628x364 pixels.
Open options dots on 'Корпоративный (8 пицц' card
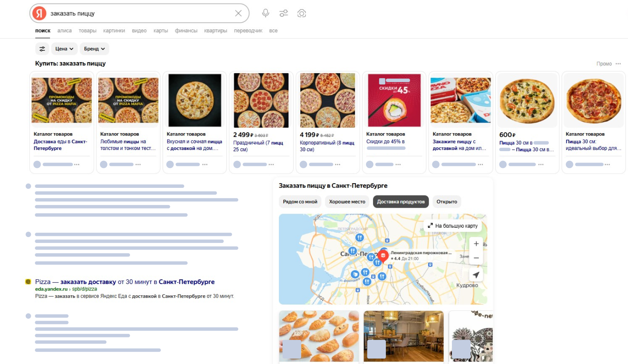click(338, 164)
